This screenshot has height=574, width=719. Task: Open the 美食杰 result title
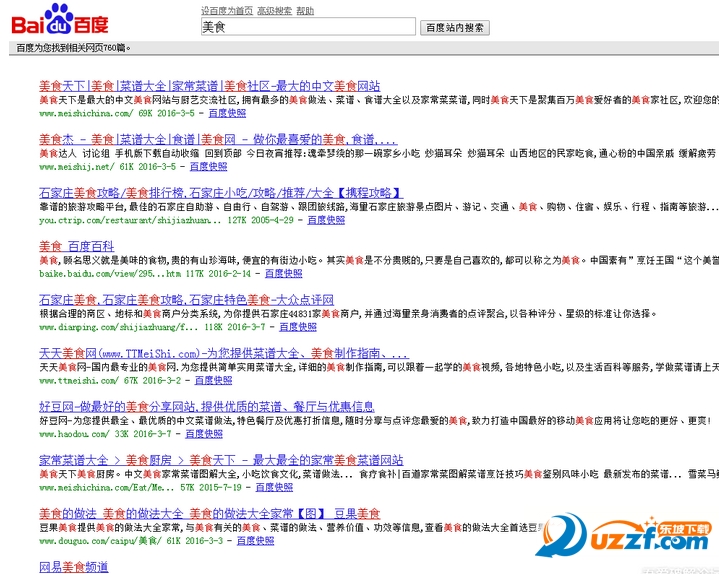point(218,139)
